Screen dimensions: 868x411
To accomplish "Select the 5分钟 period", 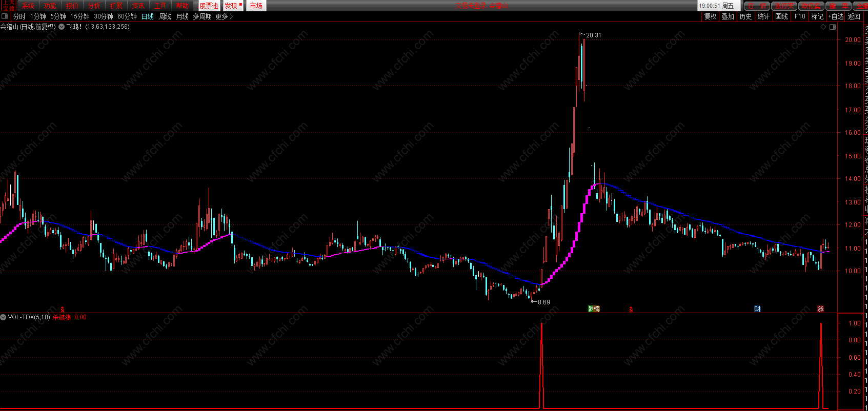I will click(58, 16).
